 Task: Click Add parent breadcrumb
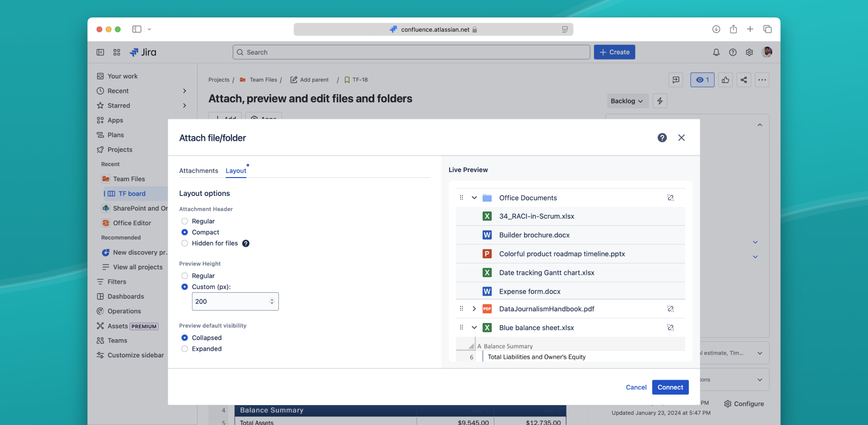click(x=309, y=80)
